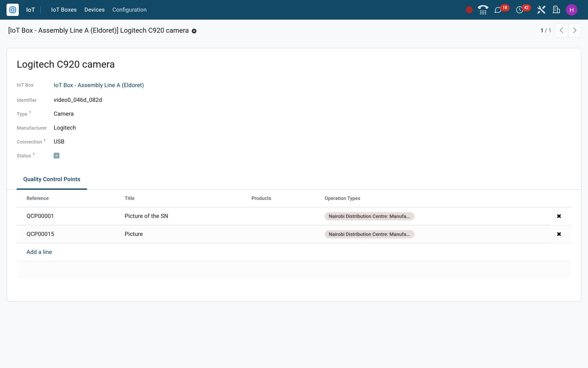The width and height of the screenshot is (588, 368).
Task: Open user avatar H menu
Action: point(571,10)
